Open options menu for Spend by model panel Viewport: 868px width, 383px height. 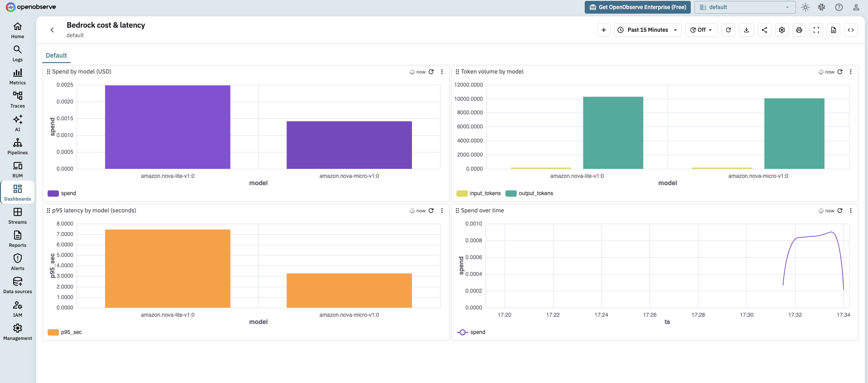[442, 72]
